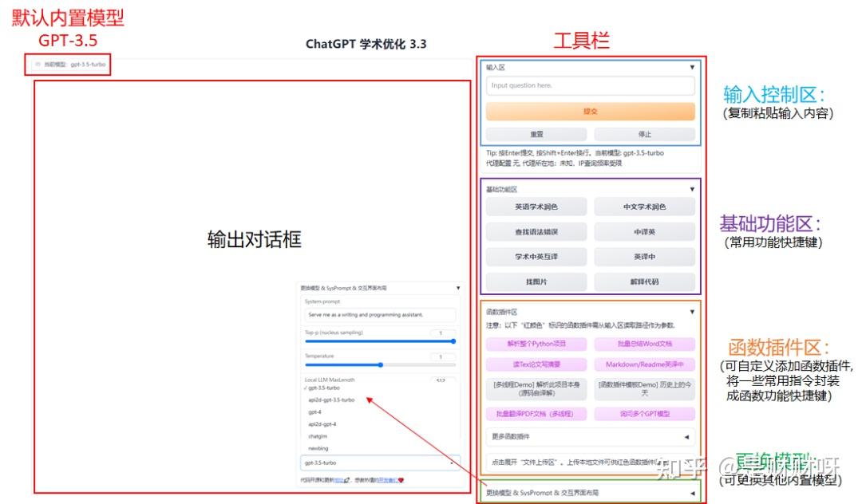Click 中文学术润色 in 基础功能区
Image resolution: width=862 pixels, height=504 pixels.
(x=645, y=206)
